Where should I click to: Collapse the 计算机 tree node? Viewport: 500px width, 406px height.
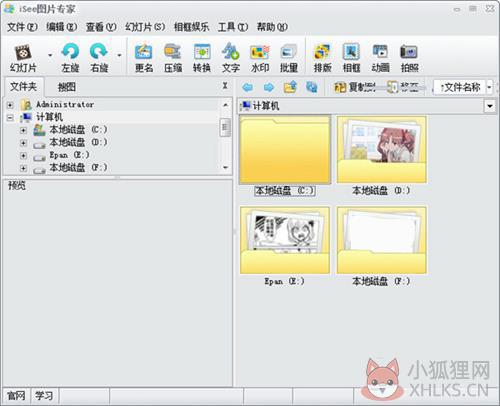10,117
